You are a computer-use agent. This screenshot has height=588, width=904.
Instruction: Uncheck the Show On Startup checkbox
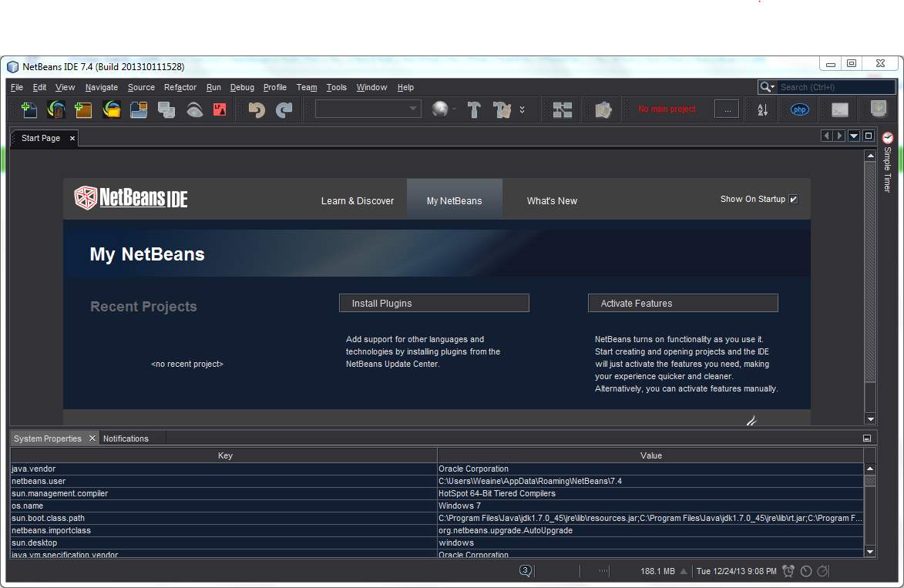793,199
